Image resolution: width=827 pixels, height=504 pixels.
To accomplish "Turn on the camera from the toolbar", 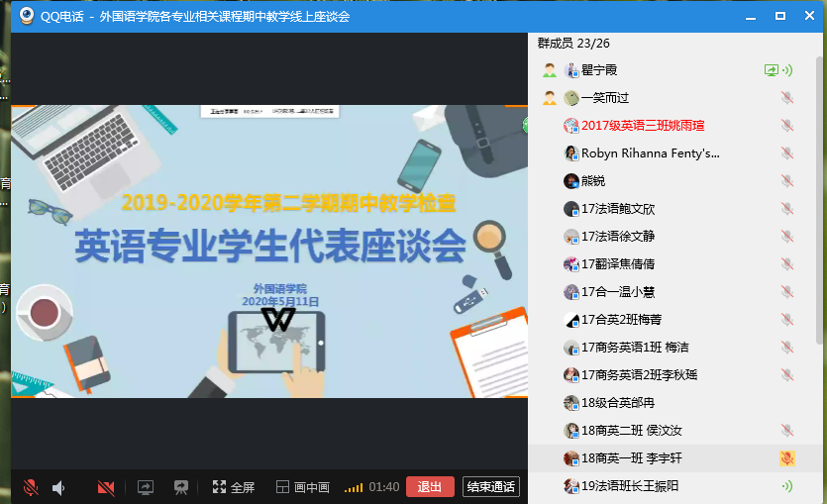I will pos(106,487).
